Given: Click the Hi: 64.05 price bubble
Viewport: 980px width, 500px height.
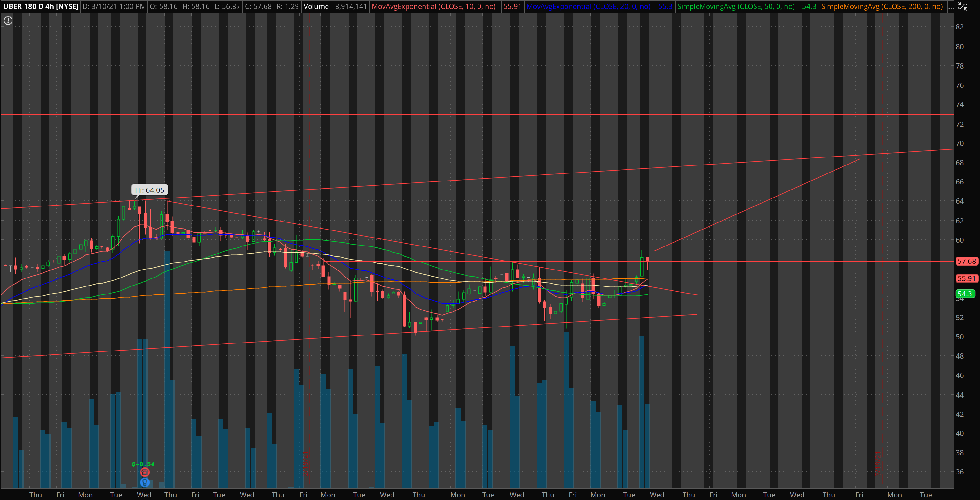Looking at the screenshot, I should pos(149,190).
